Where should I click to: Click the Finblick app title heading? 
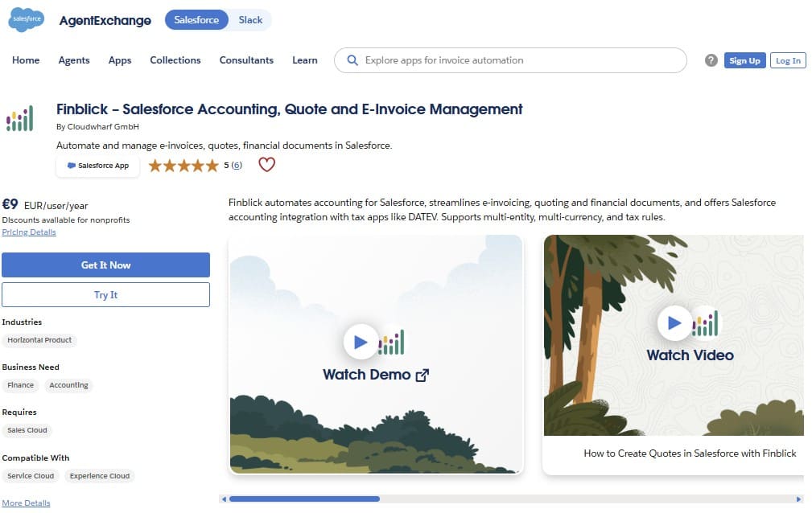tap(289, 109)
